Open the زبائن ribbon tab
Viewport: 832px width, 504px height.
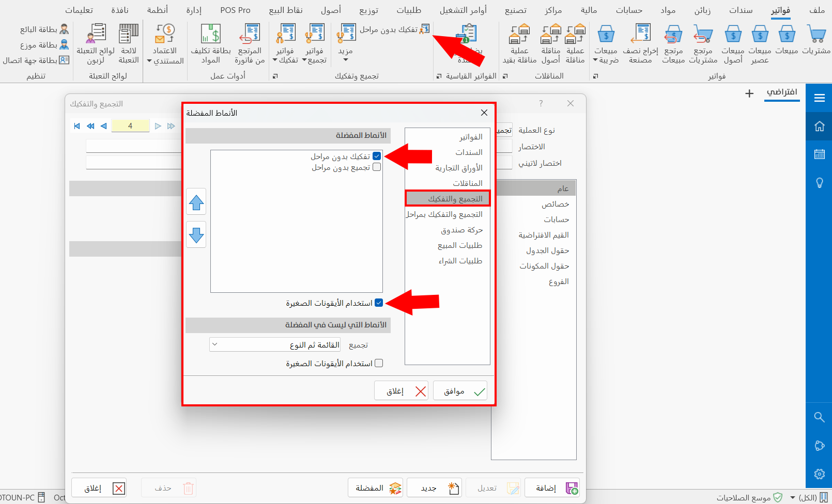coord(702,10)
